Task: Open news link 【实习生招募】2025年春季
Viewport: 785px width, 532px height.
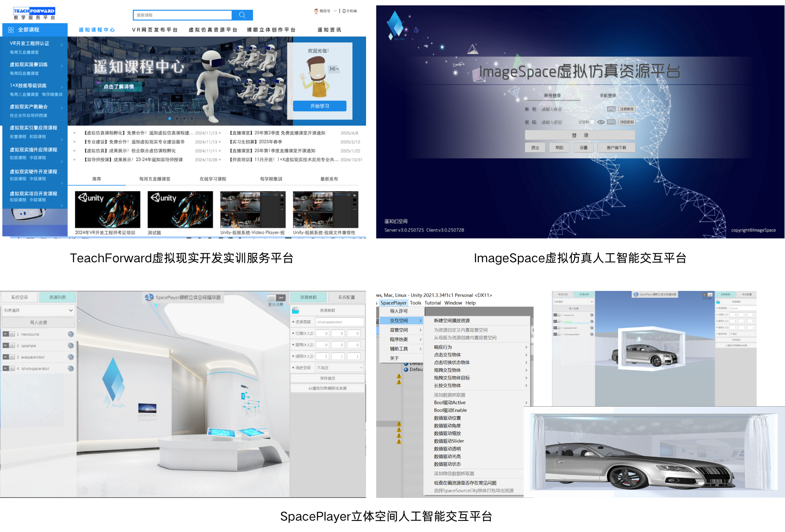Action: 256,142
